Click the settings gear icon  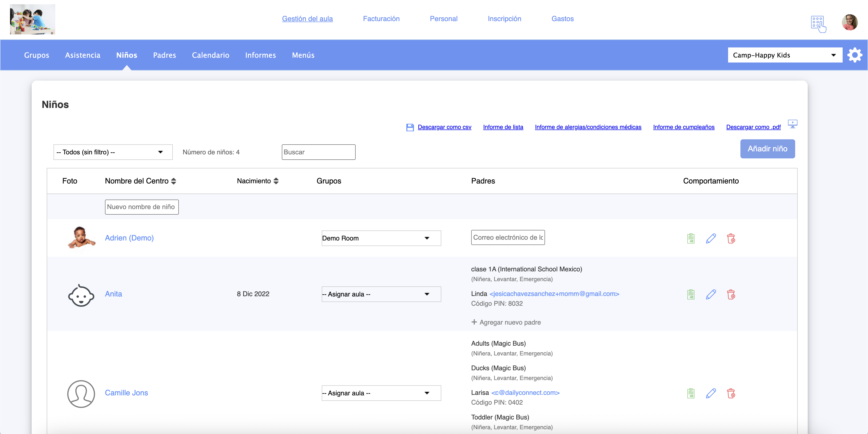[855, 55]
